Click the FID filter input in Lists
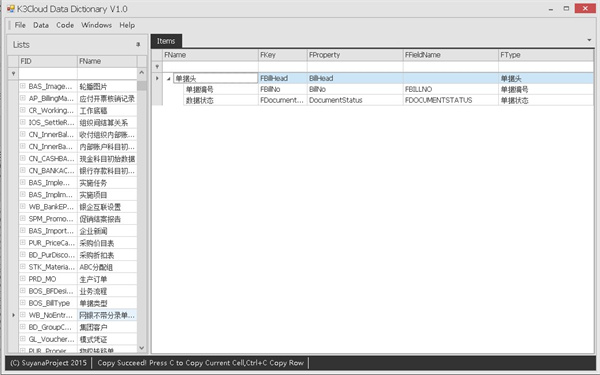Screen dimensions: 600x375 click(48, 73)
